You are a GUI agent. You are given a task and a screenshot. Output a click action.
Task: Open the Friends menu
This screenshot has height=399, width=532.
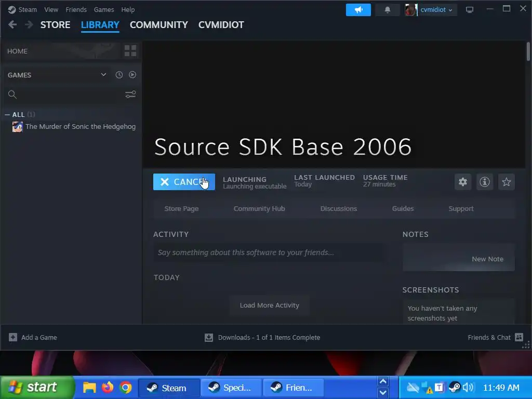coord(76,9)
